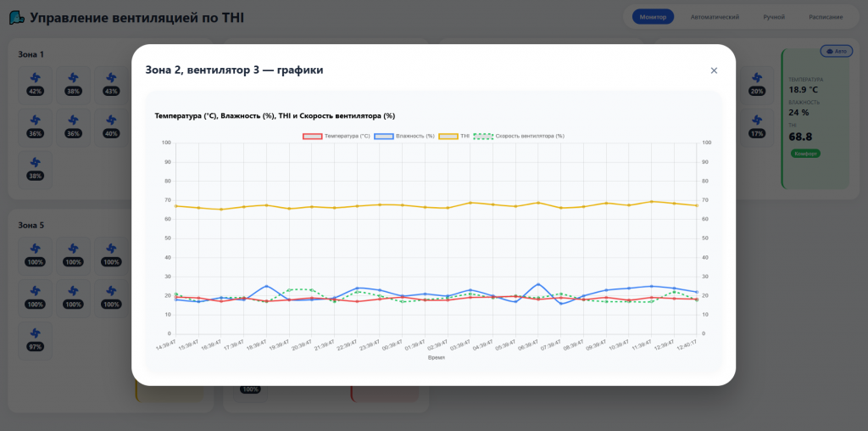Click the fan icon showing 97%
Screen dimensions: 868x431
36,341
